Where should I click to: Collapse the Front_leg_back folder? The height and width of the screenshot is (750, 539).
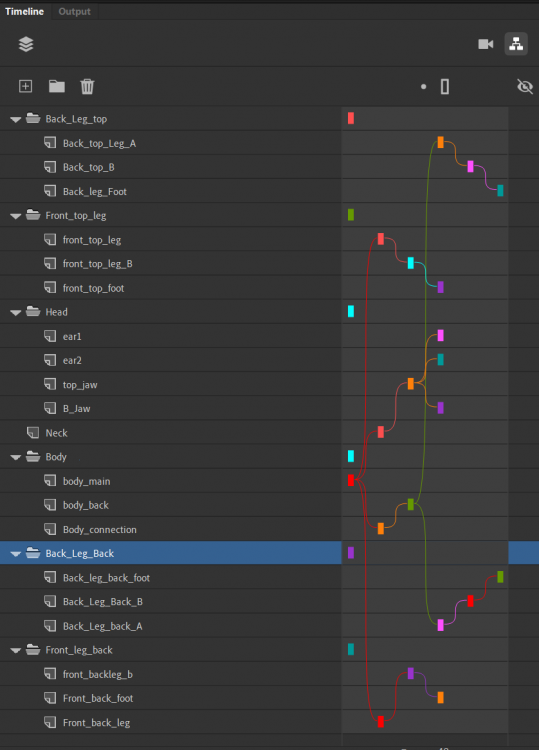click(x=16, y=651)
